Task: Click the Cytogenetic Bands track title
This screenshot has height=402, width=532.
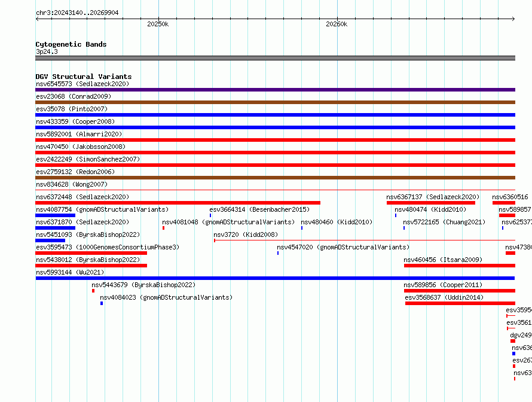Action: click(x=71, y=44)
